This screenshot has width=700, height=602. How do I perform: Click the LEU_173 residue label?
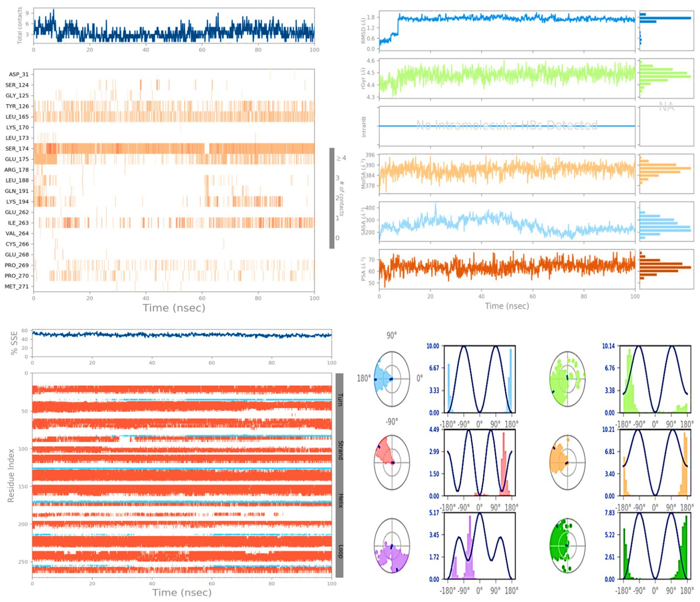17,138
